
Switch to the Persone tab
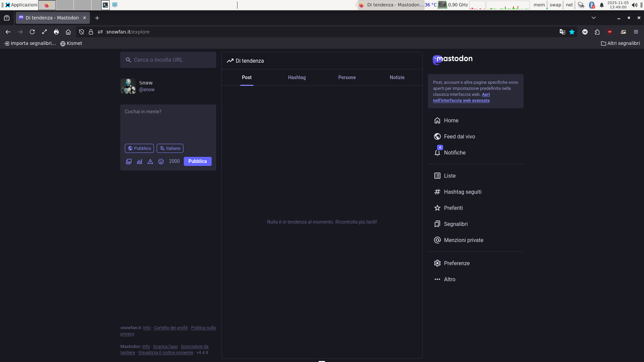point(347,77)
